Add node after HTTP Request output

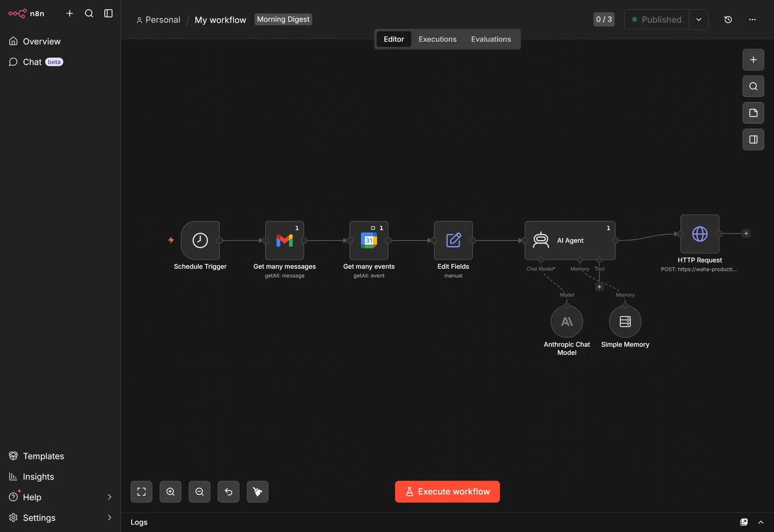pos(746,234)
